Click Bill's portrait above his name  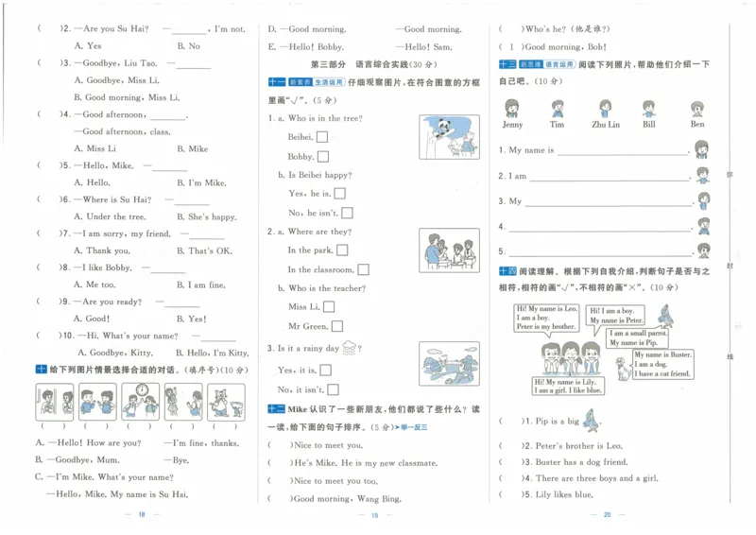[649, 109]
